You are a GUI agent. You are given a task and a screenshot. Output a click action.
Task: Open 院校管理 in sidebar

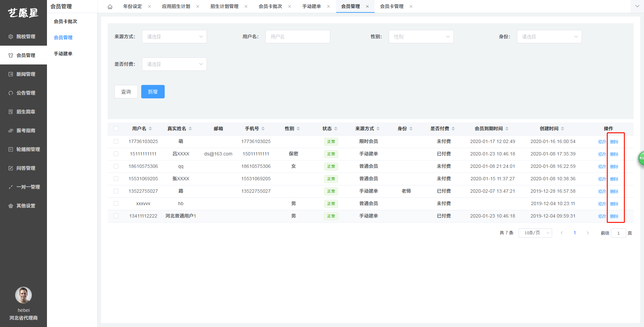[x=23, y=37]
